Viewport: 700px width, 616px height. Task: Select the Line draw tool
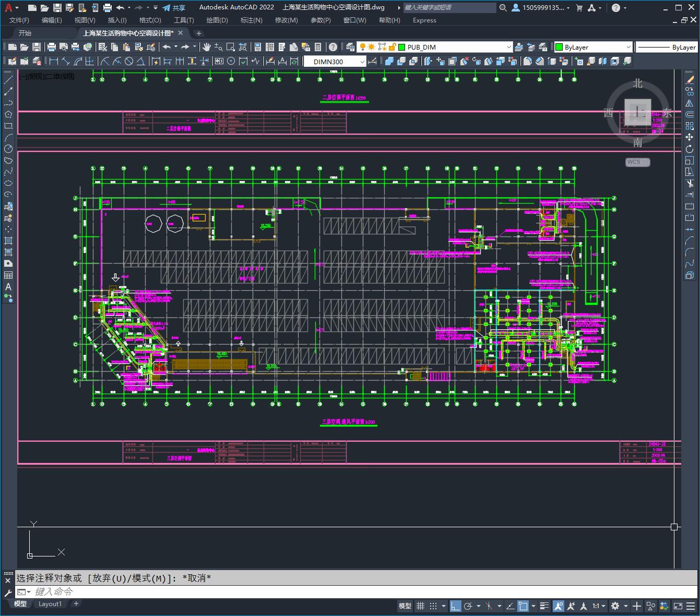click(8, 80)
